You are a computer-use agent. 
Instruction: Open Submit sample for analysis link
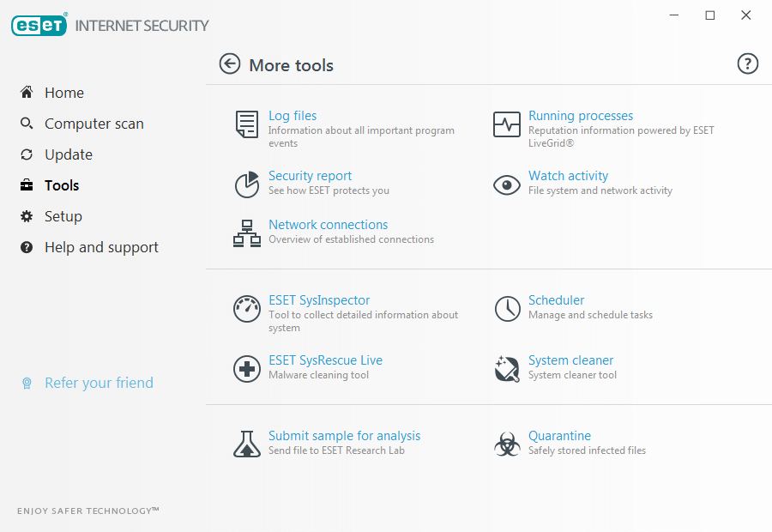click(344, 435)
